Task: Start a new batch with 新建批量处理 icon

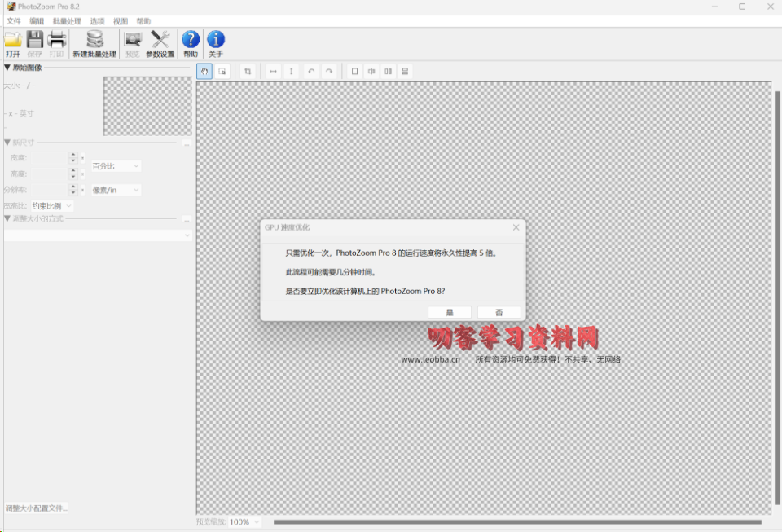Action: point(94,43)
